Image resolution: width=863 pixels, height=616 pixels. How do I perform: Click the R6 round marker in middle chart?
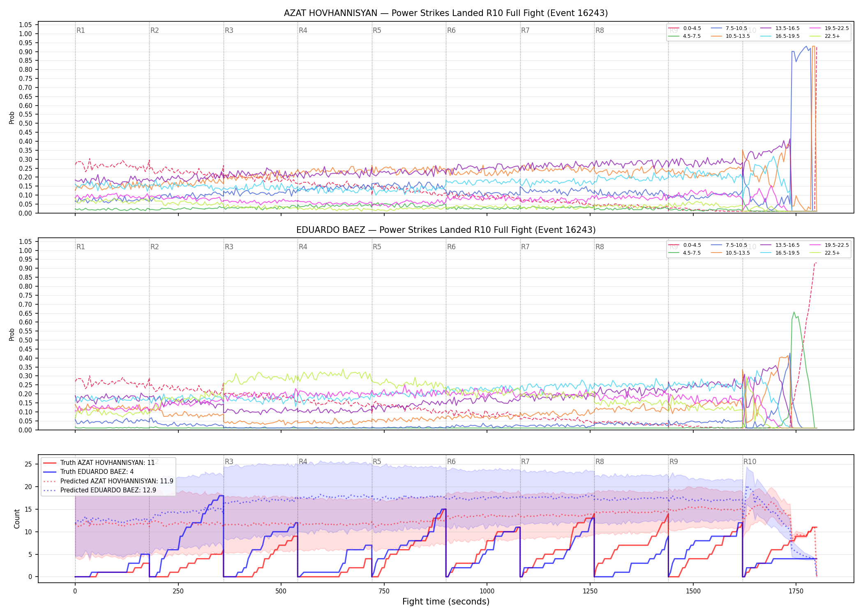click(451, 247)
